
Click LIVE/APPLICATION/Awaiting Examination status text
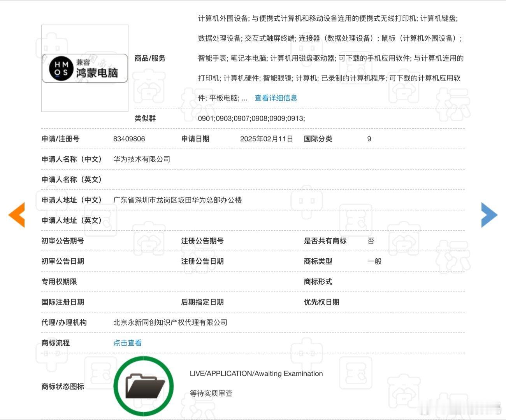(x=256, y=373)
